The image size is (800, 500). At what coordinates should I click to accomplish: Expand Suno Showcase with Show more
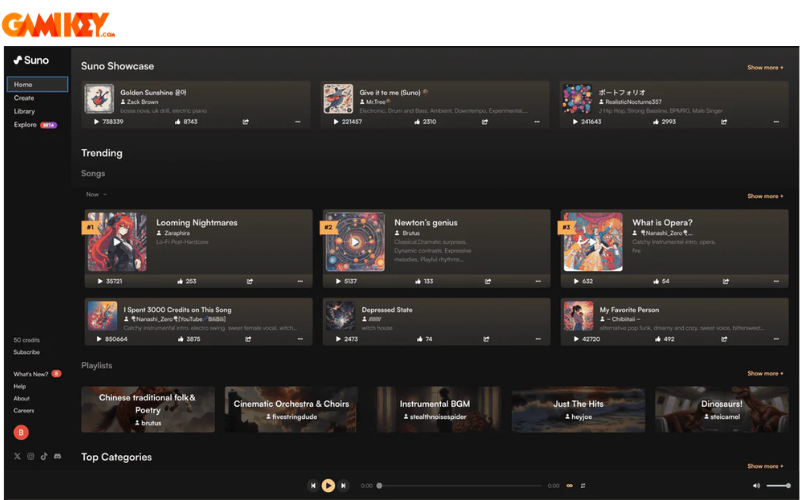pyautogui.click(x=765, y=68)
